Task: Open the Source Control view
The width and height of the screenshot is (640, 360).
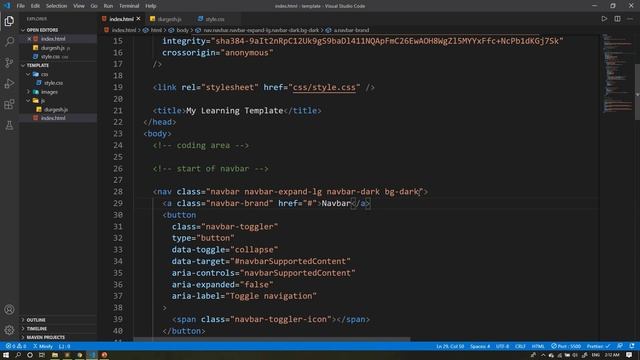Action: tap(9, 62)
